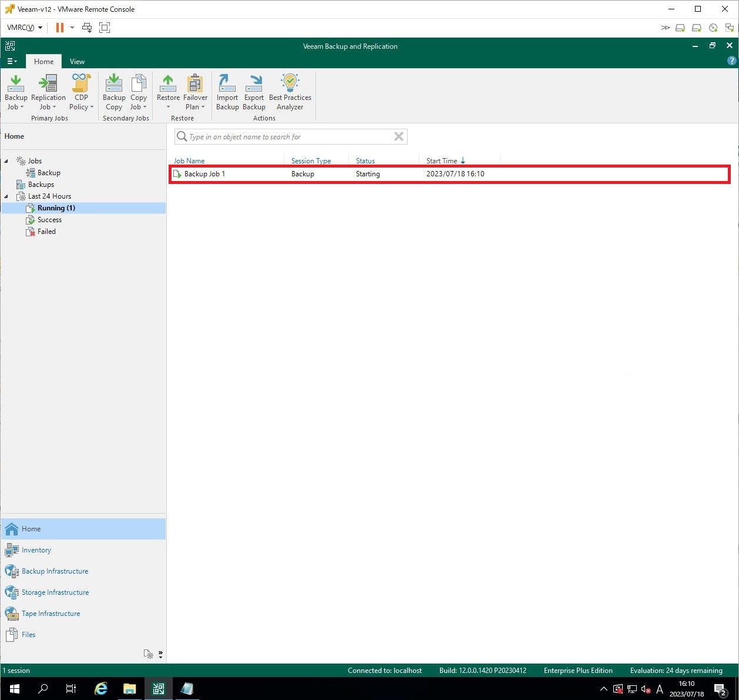739x700 pixels.
Task: Open the Veeam main hamburger menu
Action: pos(12,61)
